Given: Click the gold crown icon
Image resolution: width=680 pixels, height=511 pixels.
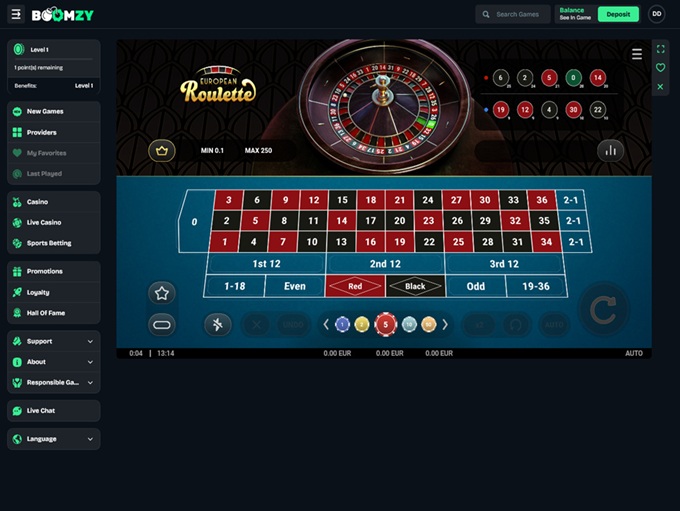Looking at the screenshot, I should (x=162, y=151).
